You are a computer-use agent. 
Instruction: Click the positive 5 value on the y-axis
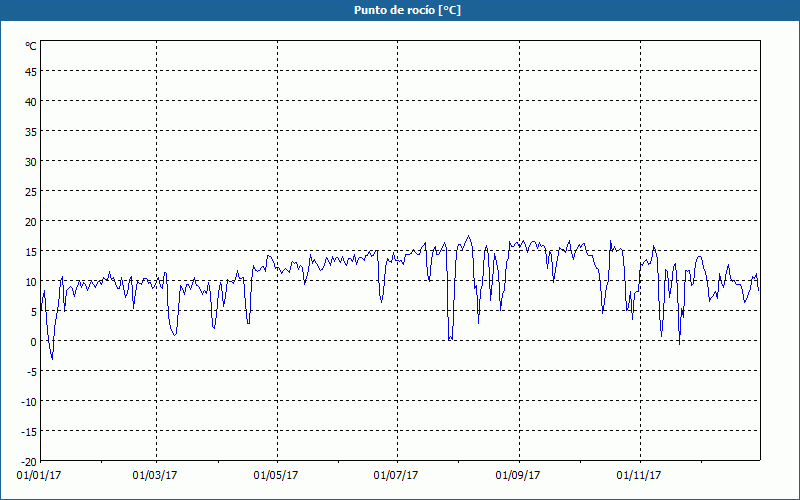(x=34, y=312)
